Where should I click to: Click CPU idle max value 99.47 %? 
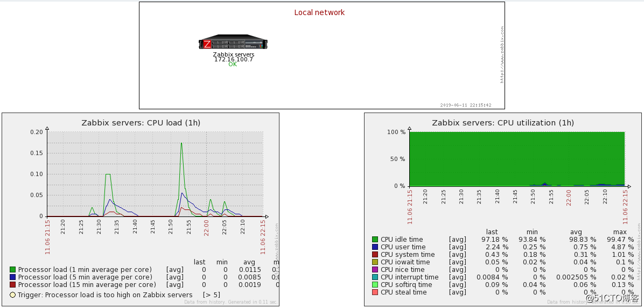click(x=620, y=240)
